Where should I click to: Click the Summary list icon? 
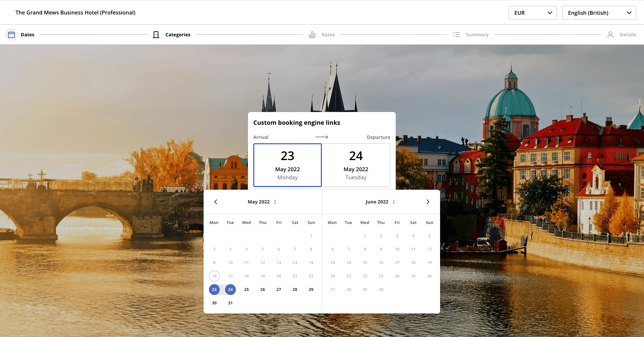click(457, 35)
